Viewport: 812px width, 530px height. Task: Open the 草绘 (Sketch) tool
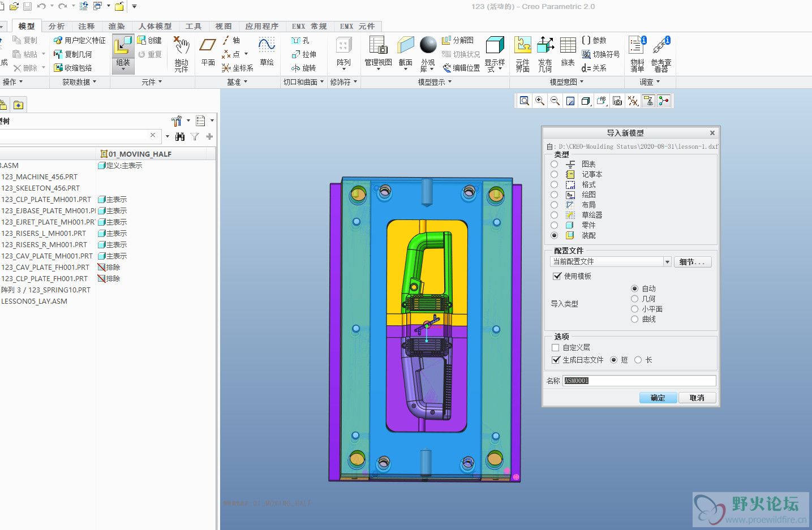pyautogui.click(x=267, y=52)
